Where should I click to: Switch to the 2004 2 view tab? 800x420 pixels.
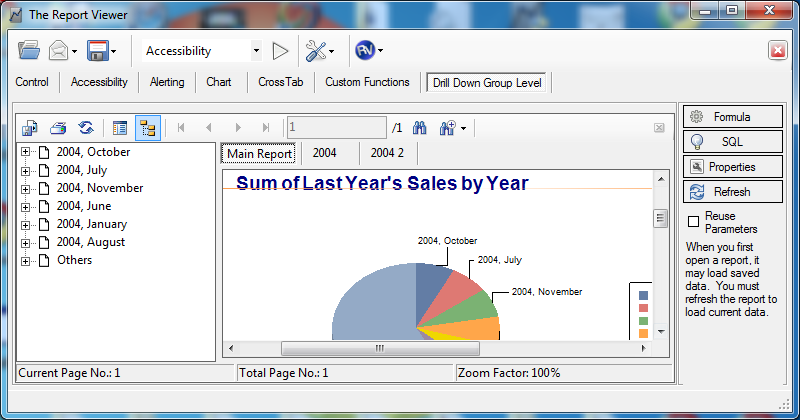click(387, 153)
